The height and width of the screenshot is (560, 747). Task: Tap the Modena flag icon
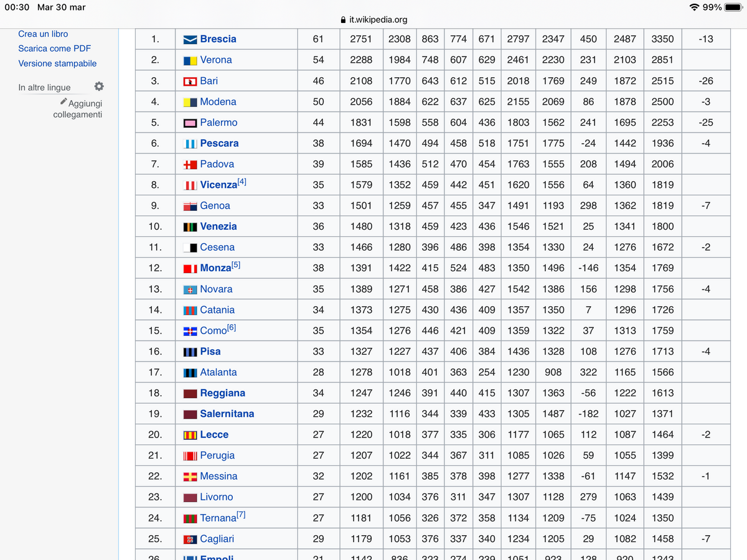190,102
